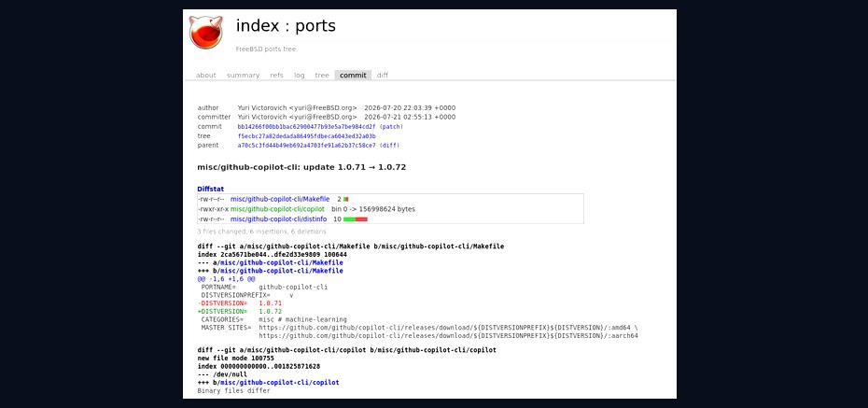
Task: Select the commit tab
Action: point(353,76)
